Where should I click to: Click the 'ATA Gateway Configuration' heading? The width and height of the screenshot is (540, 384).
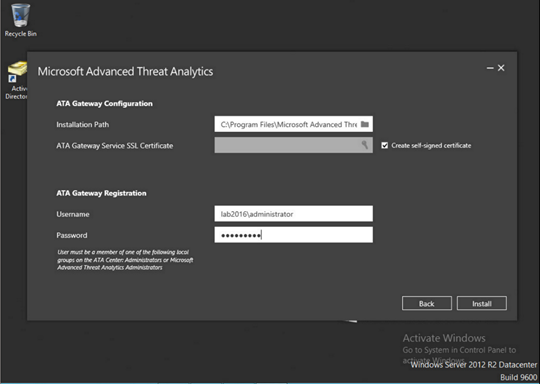pos(104,104)
